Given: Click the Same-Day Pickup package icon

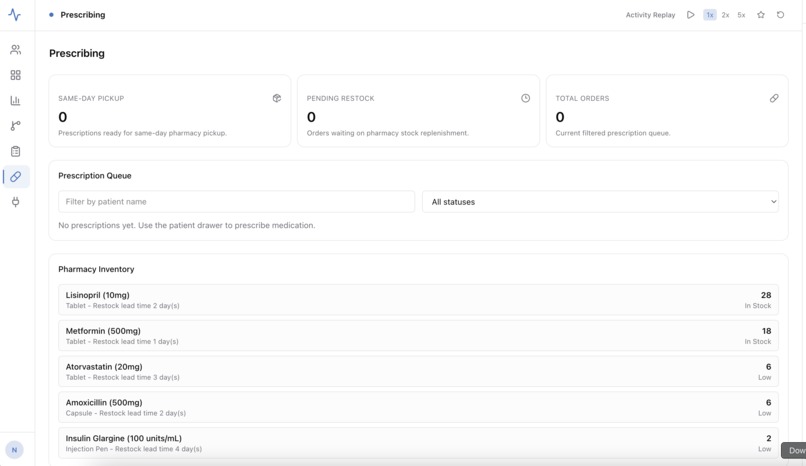Looking at the screenshot, I should [x=277, y=98].
